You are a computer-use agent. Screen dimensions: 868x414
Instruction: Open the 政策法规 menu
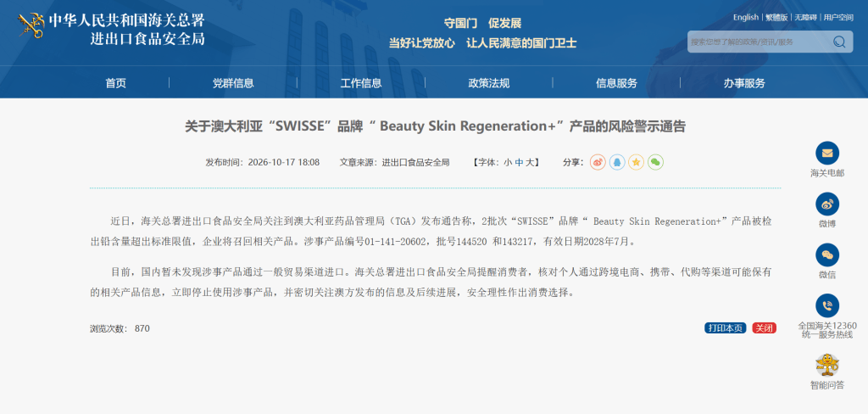point(489,83)
